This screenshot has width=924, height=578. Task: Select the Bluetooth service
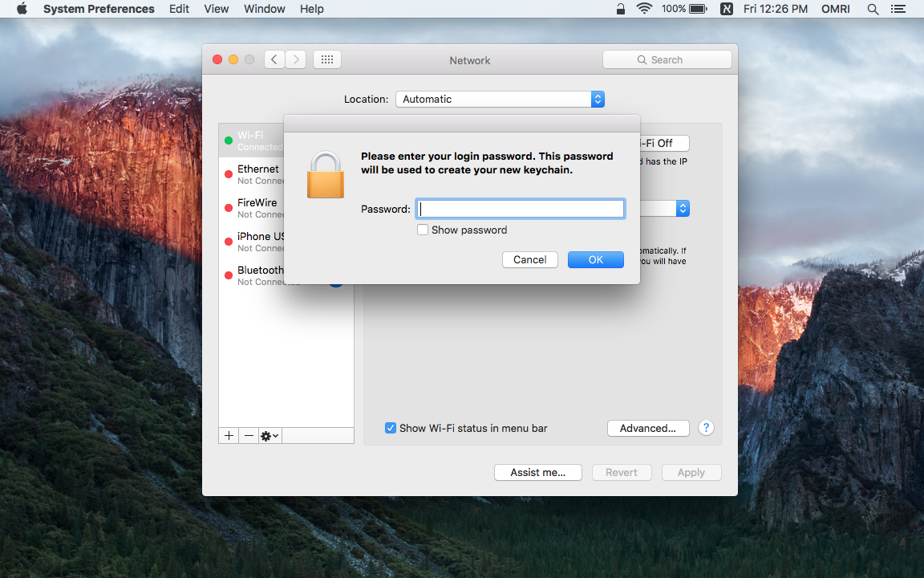[252, 275]
